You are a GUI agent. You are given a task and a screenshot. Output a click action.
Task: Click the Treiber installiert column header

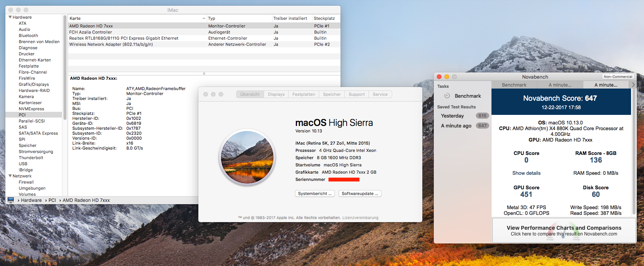pos(292,18)
